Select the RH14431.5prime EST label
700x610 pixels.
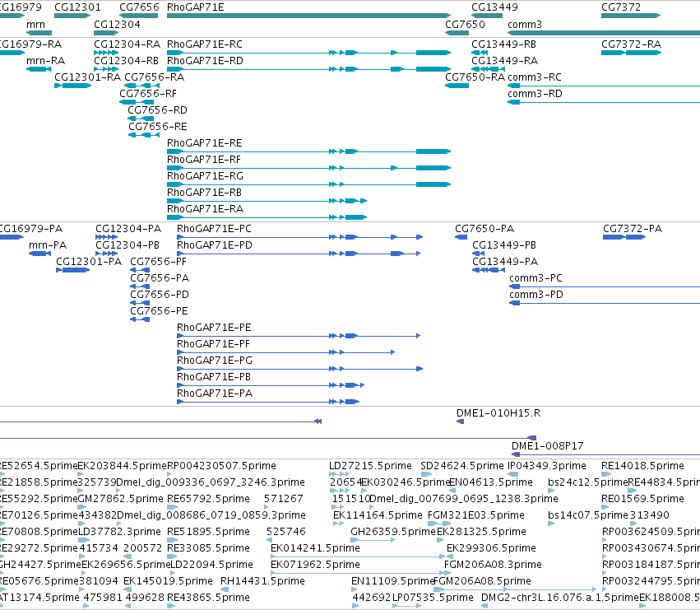(x=262, y=581)
